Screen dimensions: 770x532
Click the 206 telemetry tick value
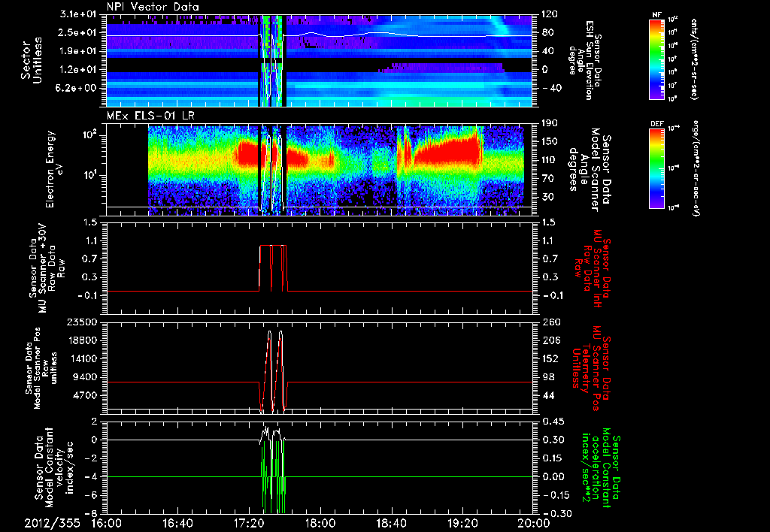click(x=550, y=340)
